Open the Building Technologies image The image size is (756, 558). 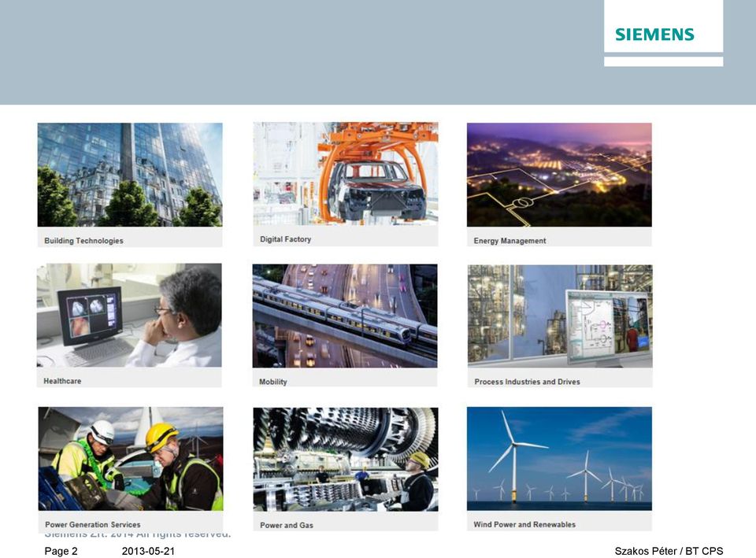tap(130, 175)
